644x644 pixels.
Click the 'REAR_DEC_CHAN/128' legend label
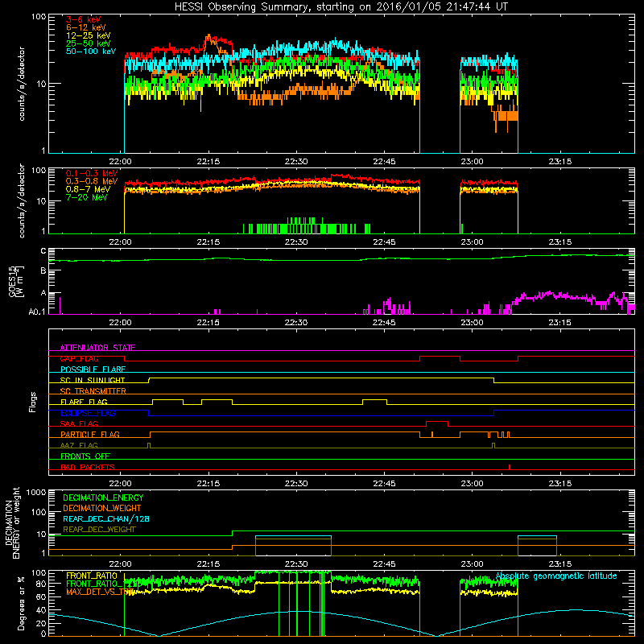106,518
